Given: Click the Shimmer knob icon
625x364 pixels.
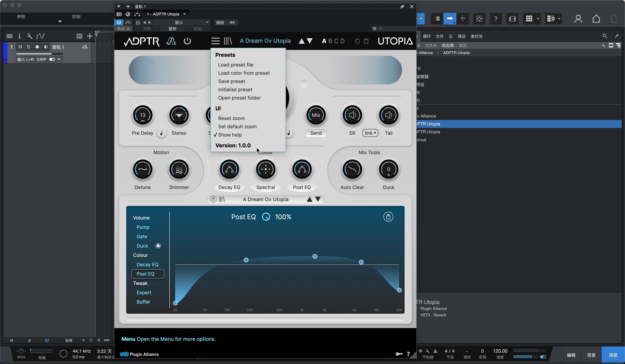Looking at the screenshot, I should tap(179, 169).
